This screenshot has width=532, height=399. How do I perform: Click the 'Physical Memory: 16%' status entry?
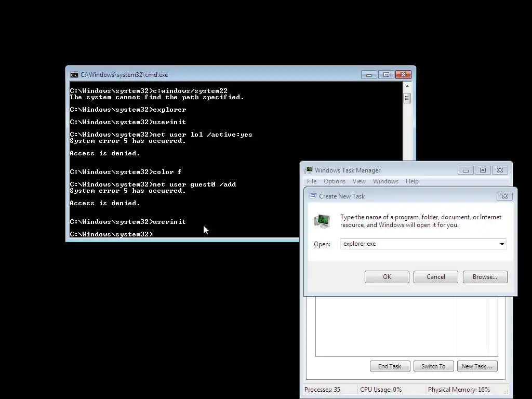tap(459, 390)
